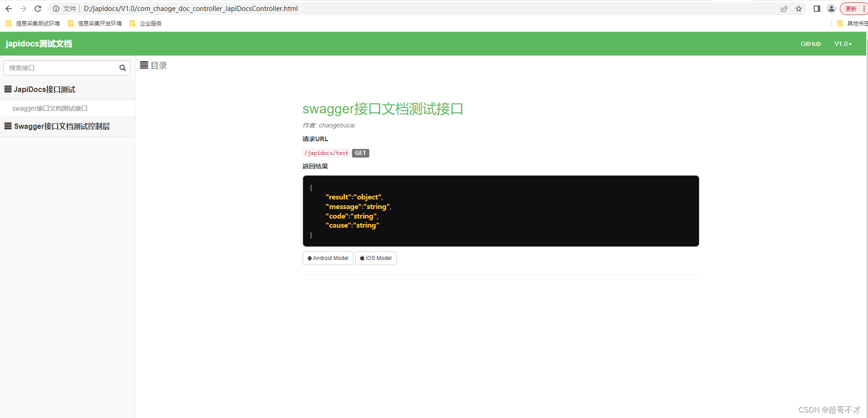Screen dimensions: 868x418
Task: Open the 其他书签 bookmarks folder
Action: (x=852, y=23)
